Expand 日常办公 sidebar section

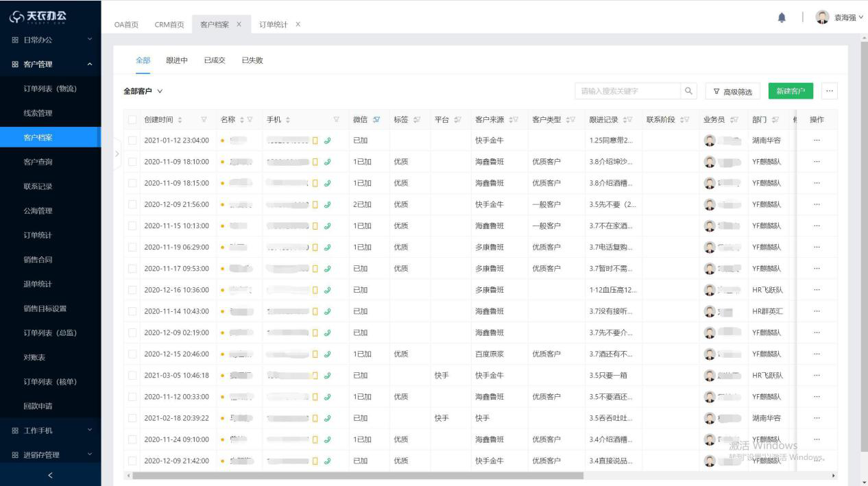[51, 40]
